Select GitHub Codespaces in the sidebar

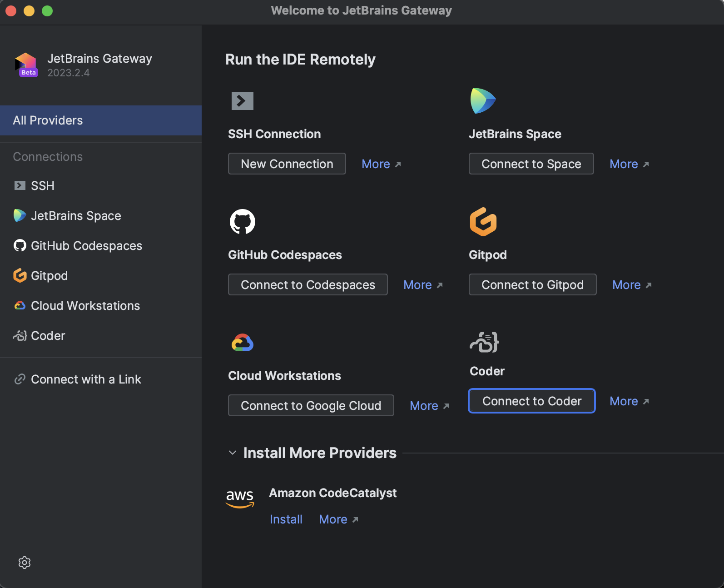86,246
